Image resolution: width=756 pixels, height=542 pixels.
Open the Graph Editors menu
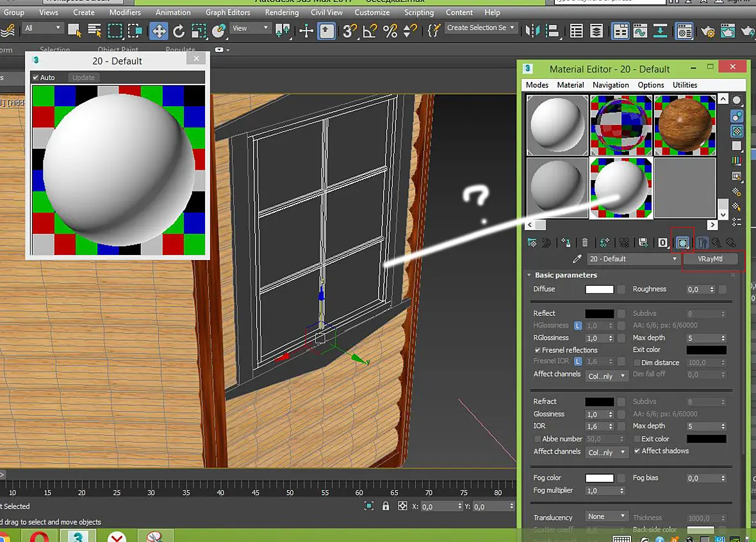[x=227, y=13]
